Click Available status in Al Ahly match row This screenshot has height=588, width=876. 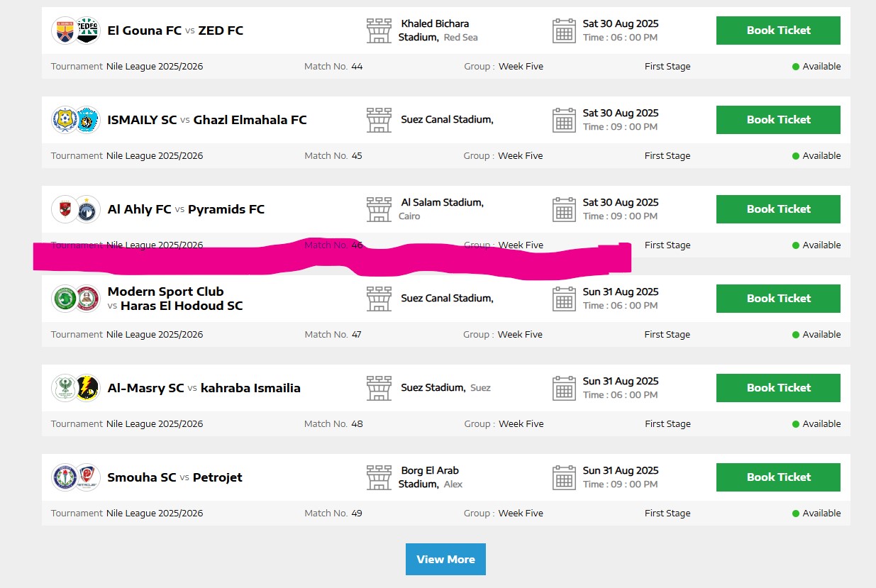(x=816, y=245)
